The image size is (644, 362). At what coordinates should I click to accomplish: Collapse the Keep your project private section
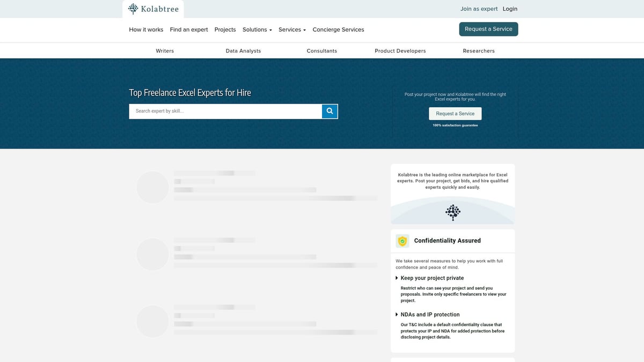[x=431, y=278]
